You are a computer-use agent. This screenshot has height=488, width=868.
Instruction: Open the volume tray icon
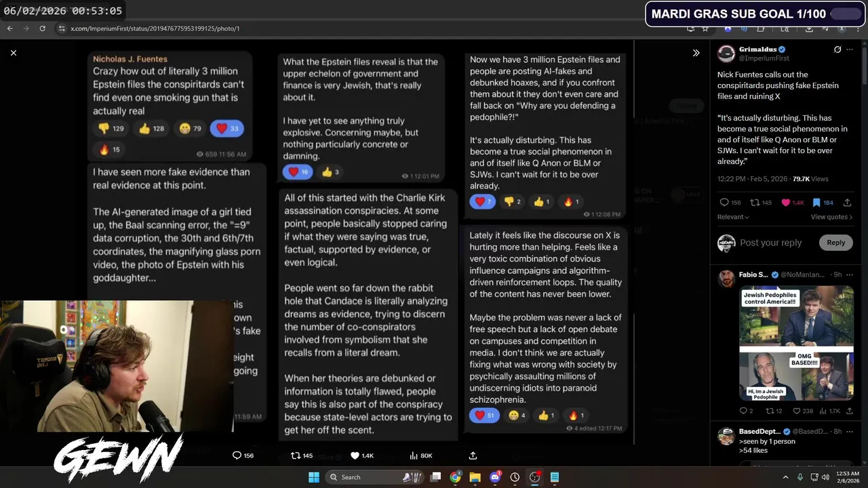pyautogui.click(x=825, y=477)
